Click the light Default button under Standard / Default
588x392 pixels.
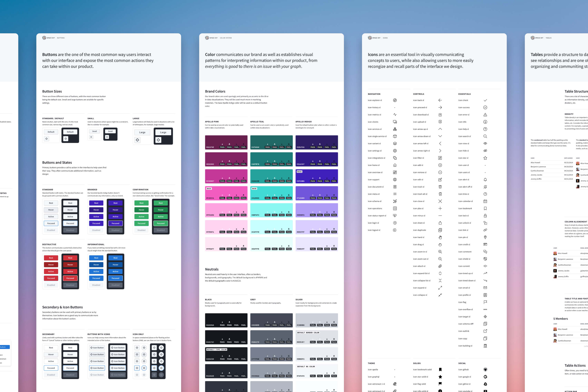(51, 132)
